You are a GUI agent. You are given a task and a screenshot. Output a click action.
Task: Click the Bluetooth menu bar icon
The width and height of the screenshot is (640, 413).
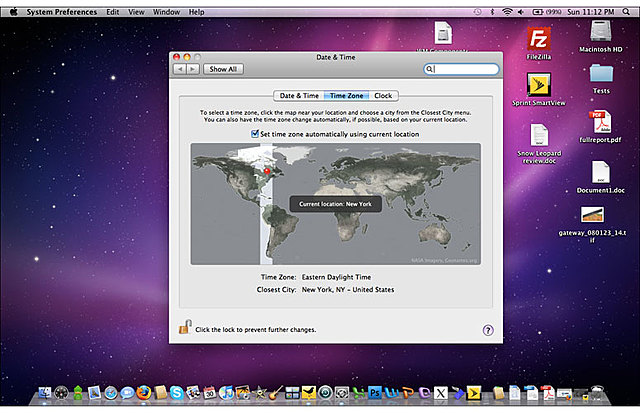tap(492, 12)
